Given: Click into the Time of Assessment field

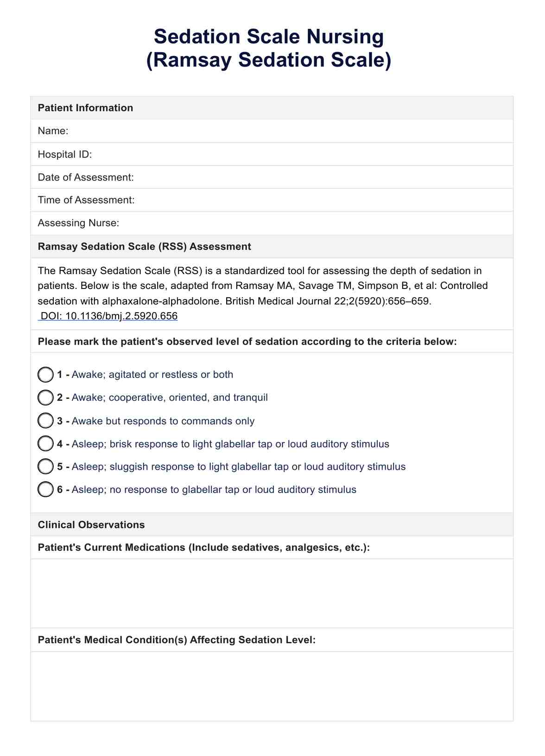Looking at the screenshot, I should tap(320, 200).
